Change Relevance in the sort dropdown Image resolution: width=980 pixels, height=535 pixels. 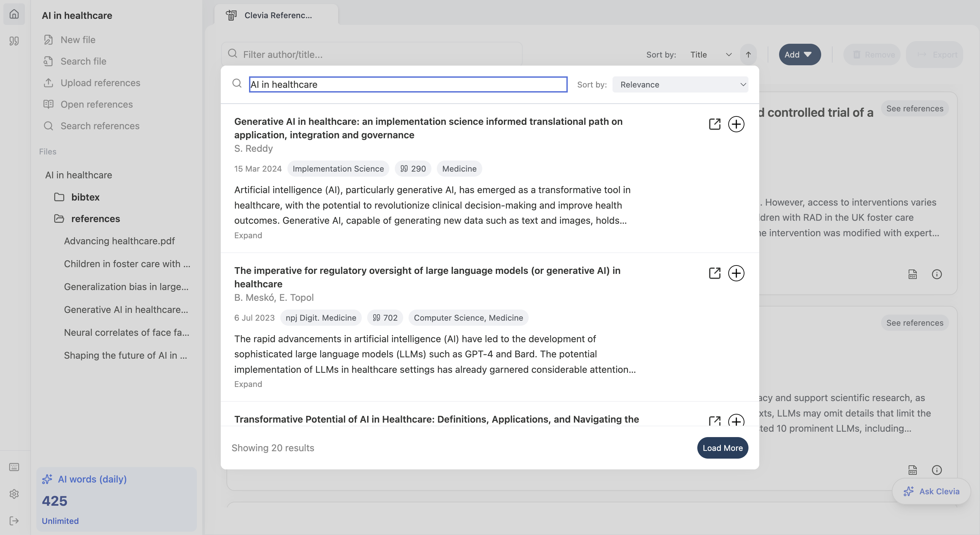pyautogui.click(x=680, y=84)
